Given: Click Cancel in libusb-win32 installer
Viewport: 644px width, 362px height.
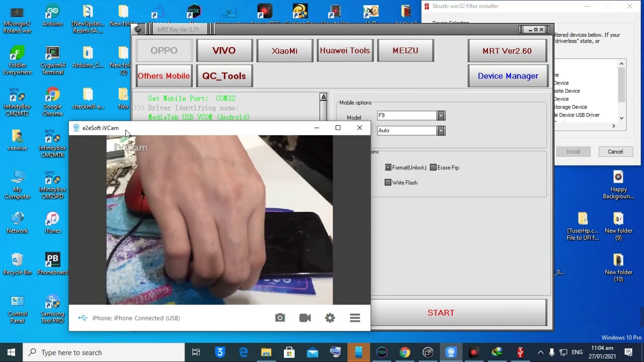Looking at the screenshot, I should (615, 151).
